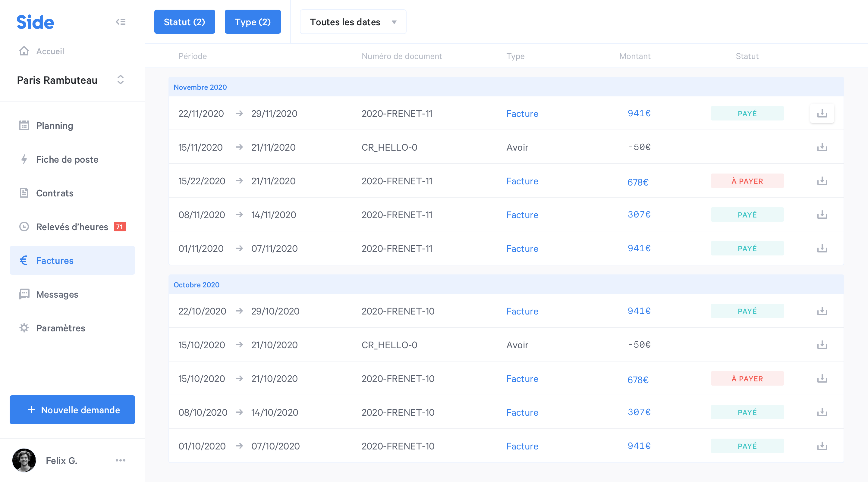Collapse the sidebar with the arrow icon
The height and width of the screenshot is (482, 868).
(x=120, y=22)
